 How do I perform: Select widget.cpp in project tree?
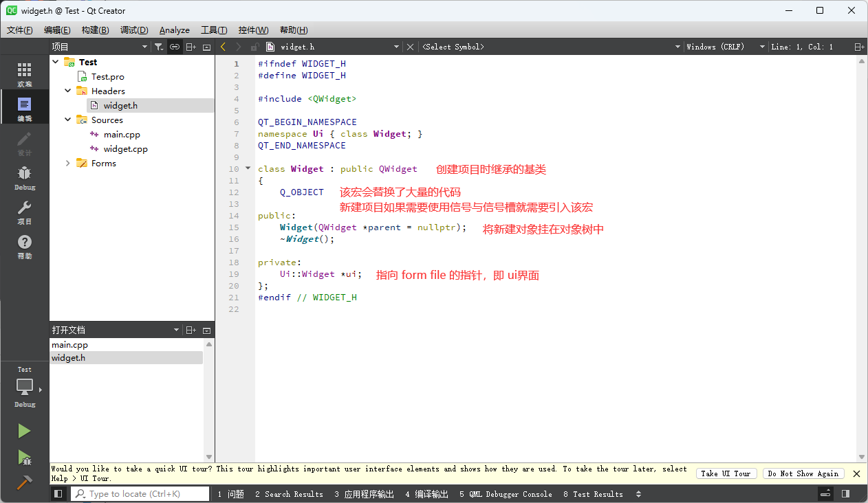[x=125, y=148]
